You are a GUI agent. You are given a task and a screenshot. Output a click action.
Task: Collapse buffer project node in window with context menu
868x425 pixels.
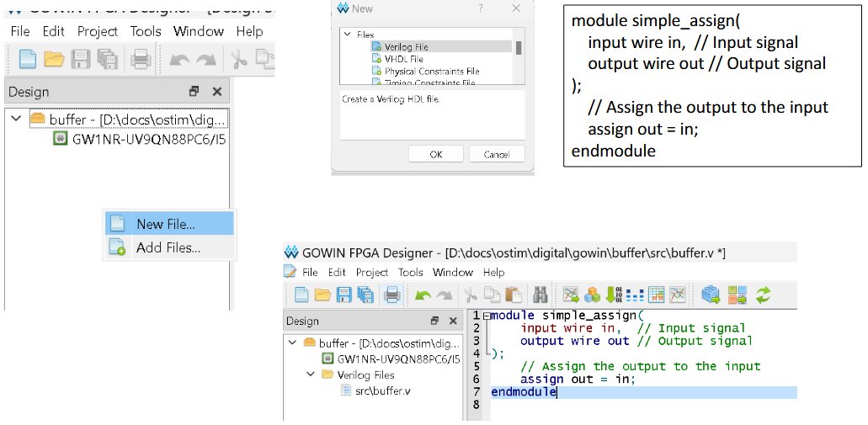16,119
